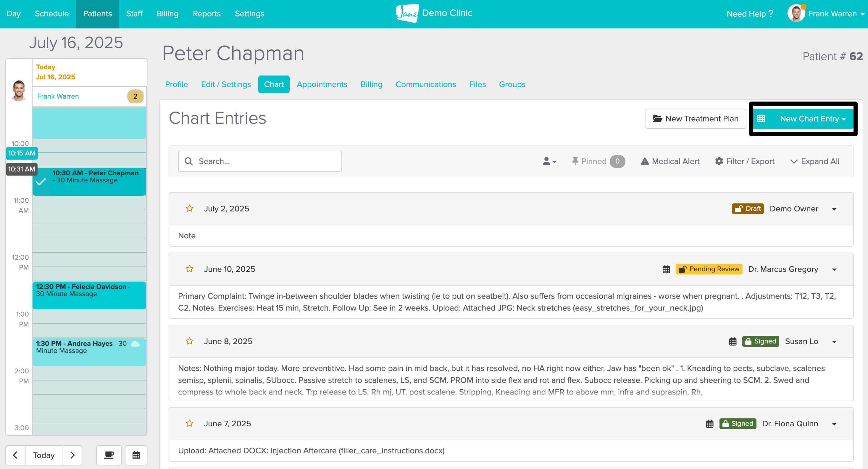
Task: Star the June 8, 2025 chart entry
Action: coord(190,341)
